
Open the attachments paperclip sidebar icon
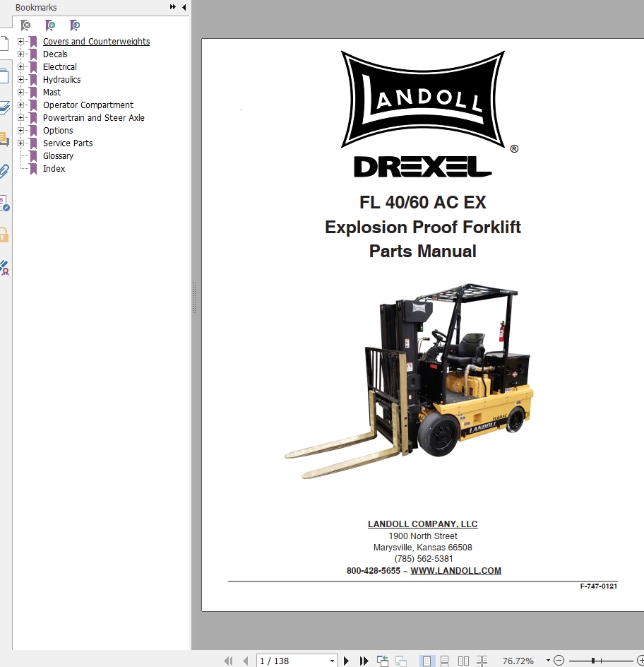pyautogui.click(x=4, y=171)
